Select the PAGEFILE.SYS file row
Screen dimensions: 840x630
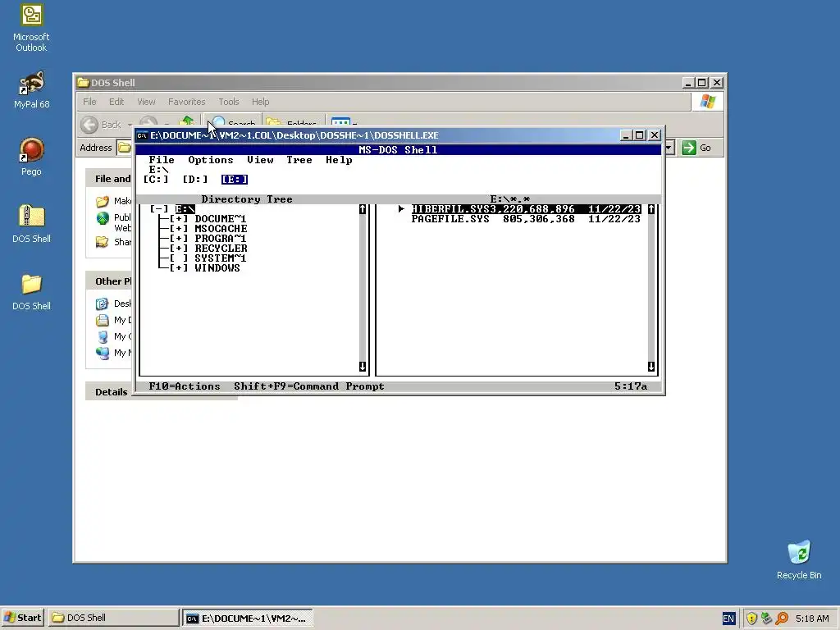click(x=526, y=218)
